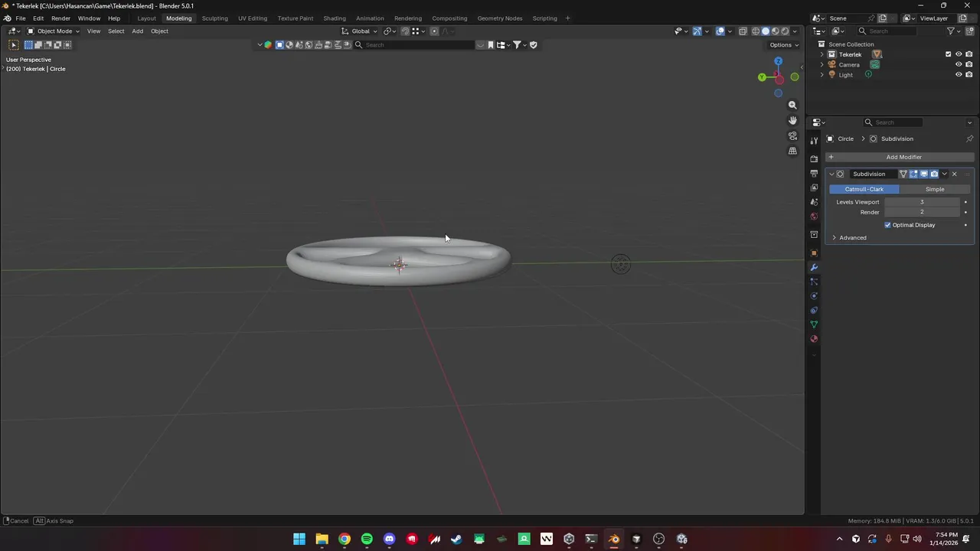Open viewport shading options dropdown
The width and height of the screenshot is (980, 551).
pos(795,31)
